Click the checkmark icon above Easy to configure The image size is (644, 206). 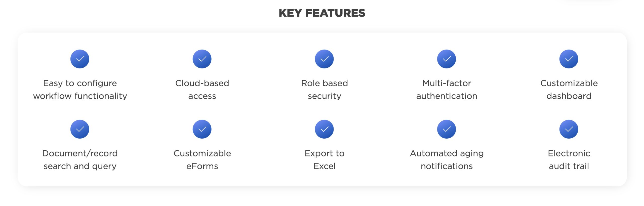(x=80, y=59)
